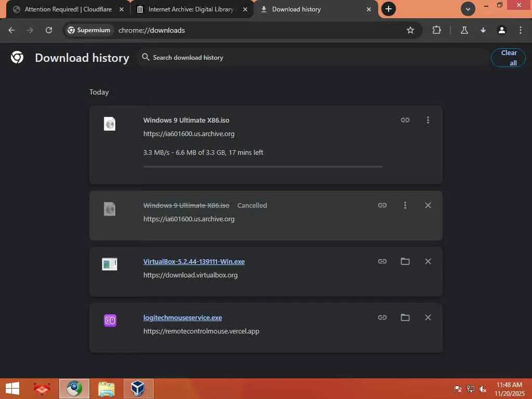This screenshot has height=399, width=532.
Task: Open the Windows Start button
Action: (x=12, y=389)
